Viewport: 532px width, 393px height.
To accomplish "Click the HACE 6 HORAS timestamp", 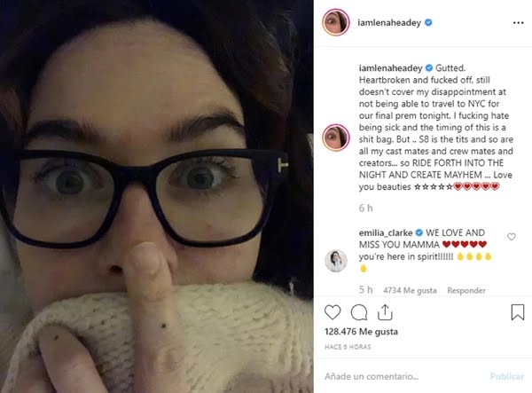I will 348,347.
